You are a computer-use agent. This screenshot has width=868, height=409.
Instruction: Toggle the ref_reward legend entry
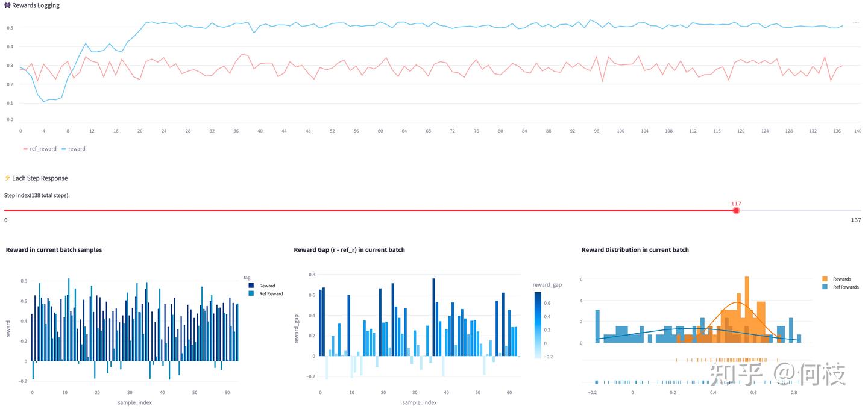[x=39, y=149]
